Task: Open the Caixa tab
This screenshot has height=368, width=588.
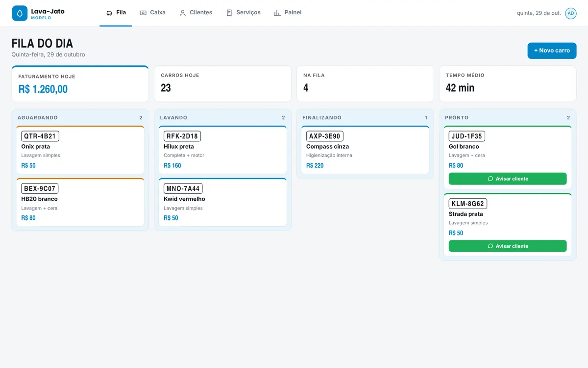Action: click(152, 13)
